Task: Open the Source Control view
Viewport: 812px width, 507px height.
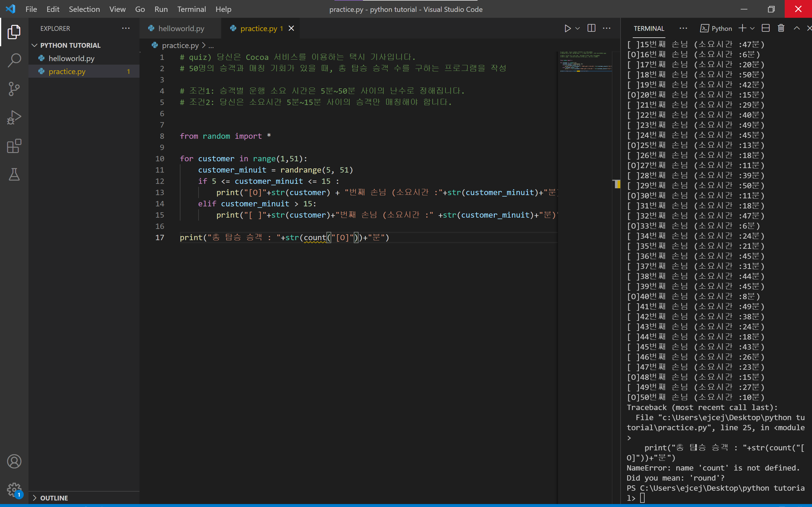Action: (14, 89)
